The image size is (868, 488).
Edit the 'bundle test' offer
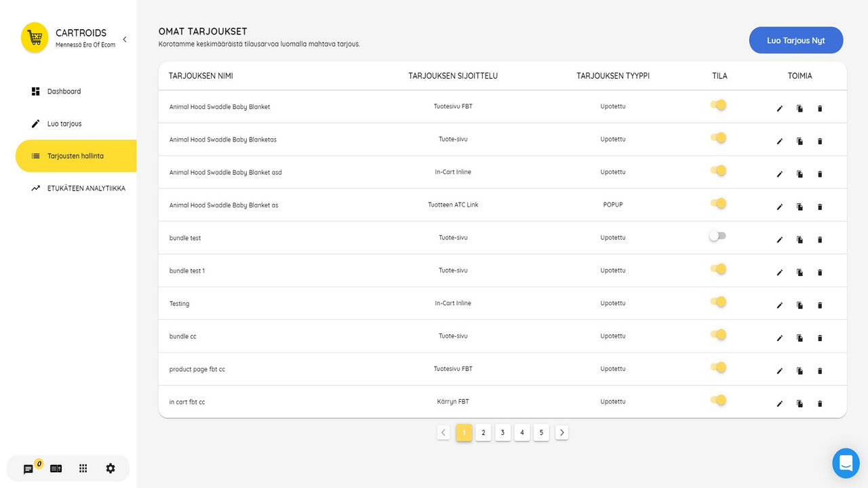point(779,240)
